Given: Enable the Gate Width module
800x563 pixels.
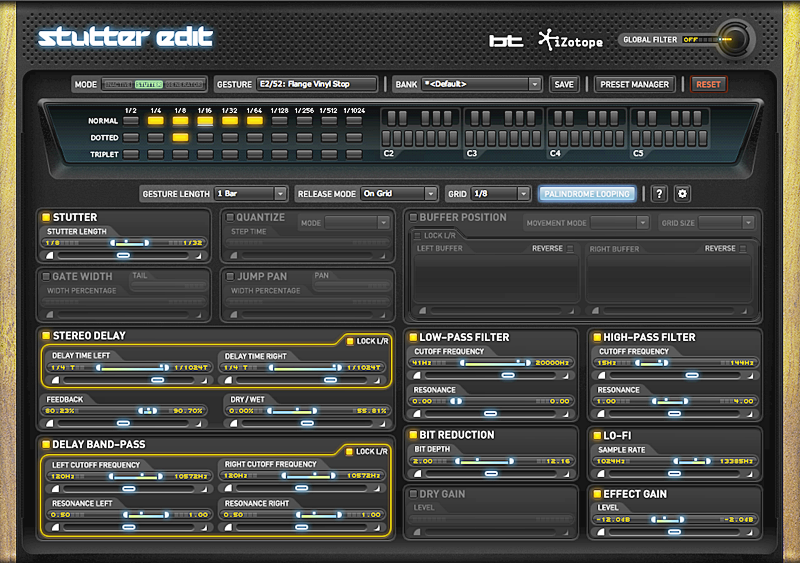Looking at the screenshot, I should tap(46, 277).
